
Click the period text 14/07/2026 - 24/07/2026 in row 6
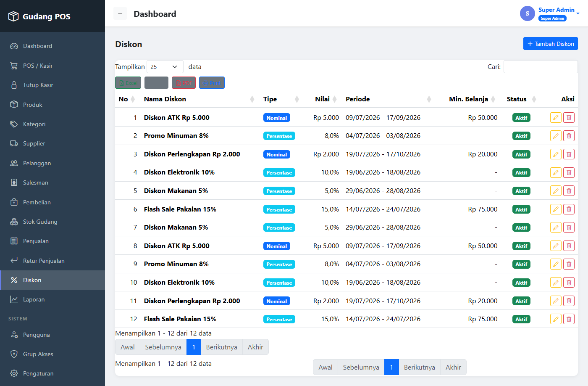383,209
